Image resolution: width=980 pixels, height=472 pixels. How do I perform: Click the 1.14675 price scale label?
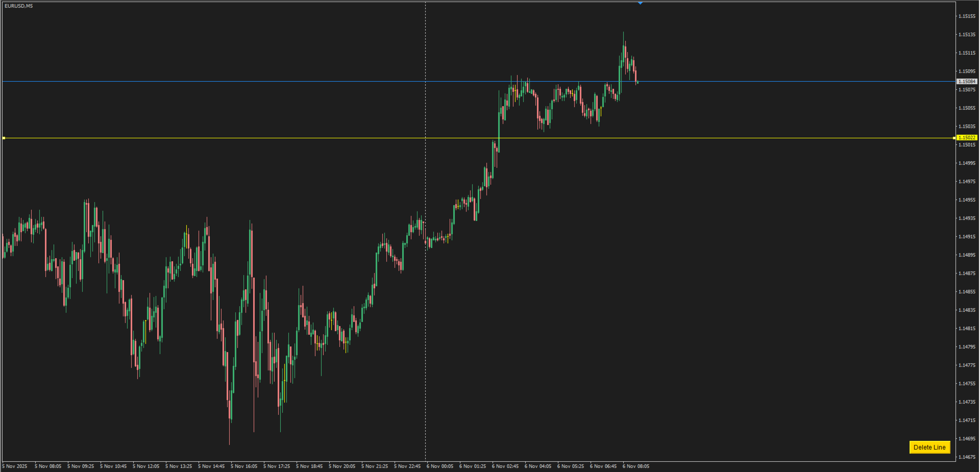[x=967, y=457]
